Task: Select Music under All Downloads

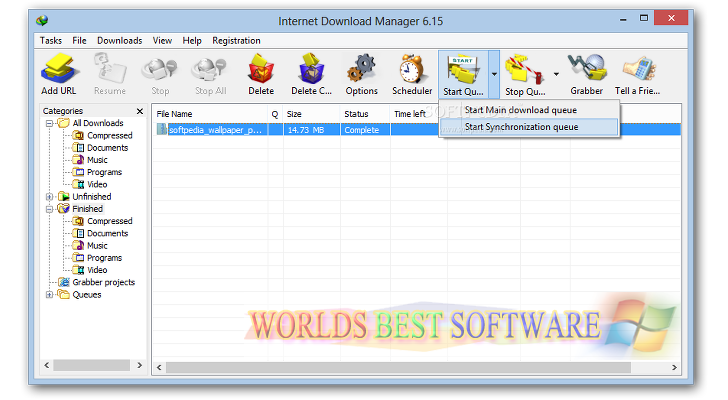Action: pos(97,160)
